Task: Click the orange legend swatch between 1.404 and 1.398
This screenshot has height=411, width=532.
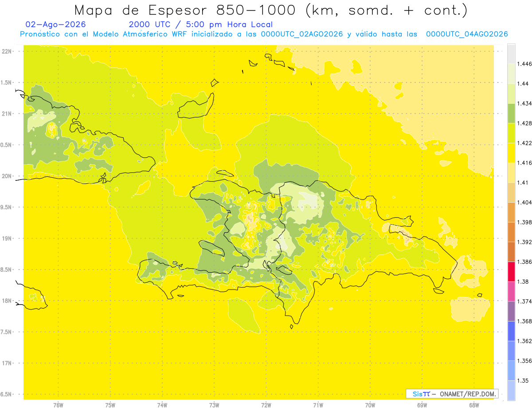Action: point(511,212)
